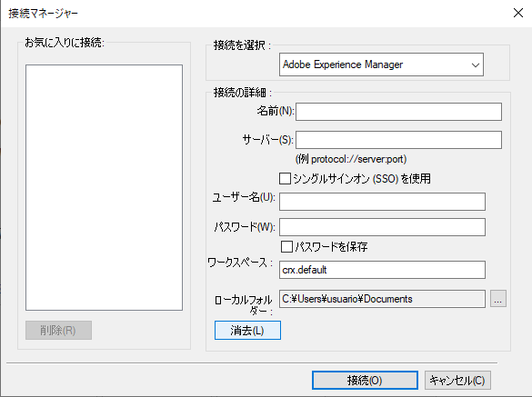This screenshot has height=397, width=532.
Task: Click the crx.default workspace field
Action: point(382,270)
